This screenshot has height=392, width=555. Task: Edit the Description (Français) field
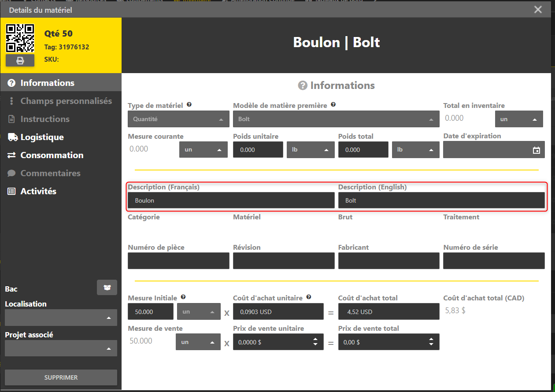pos(231,200)
